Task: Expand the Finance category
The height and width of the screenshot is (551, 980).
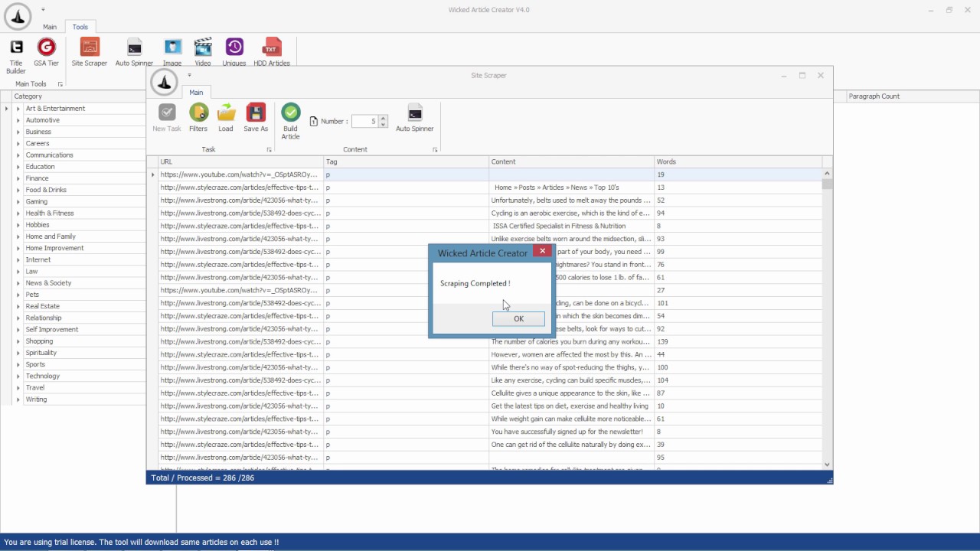Action: tap(18, 178)
